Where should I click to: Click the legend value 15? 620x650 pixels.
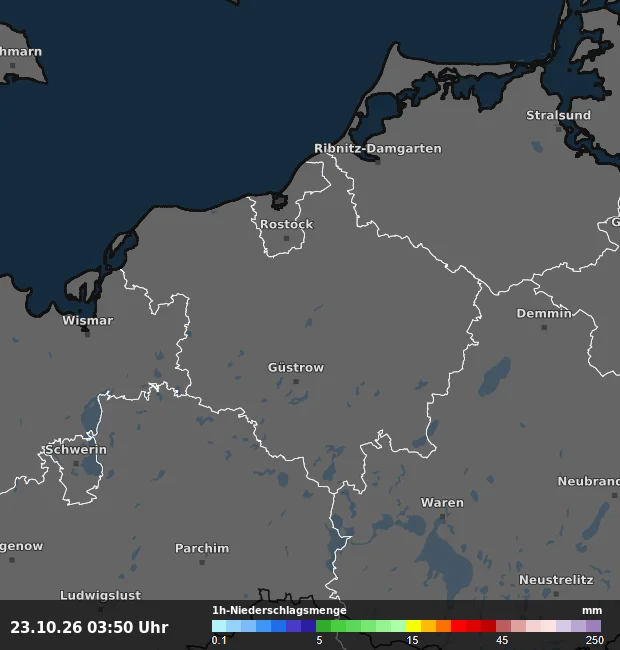click(412, 640)
